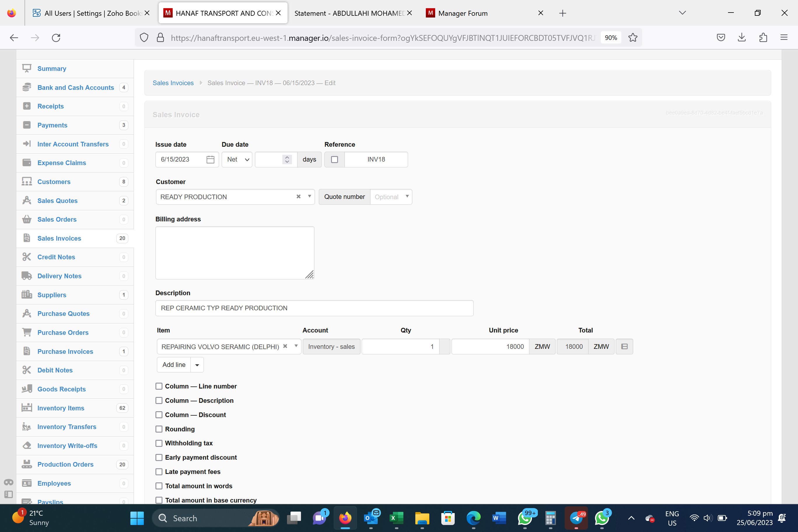The width and height of the screenshot is (798, 532).
Task: Click the line options icon beside Total
Action: click(x=624, y=346)
